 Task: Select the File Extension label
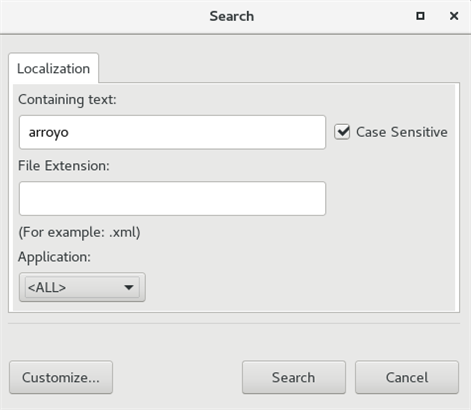pos(64,166)
